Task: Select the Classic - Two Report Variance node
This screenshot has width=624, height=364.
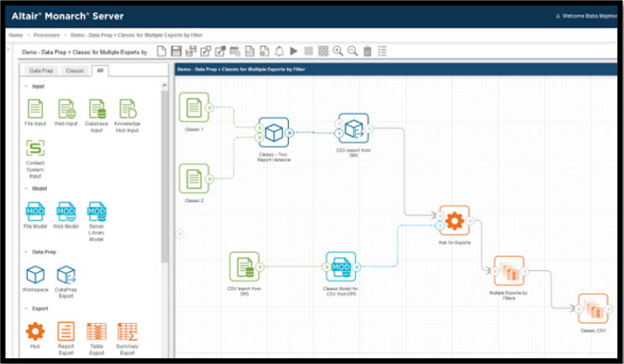Action: [x=274, y=133]
